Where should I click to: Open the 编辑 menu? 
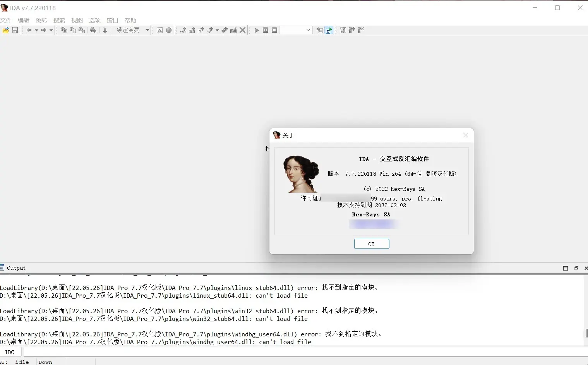point(24,20)
